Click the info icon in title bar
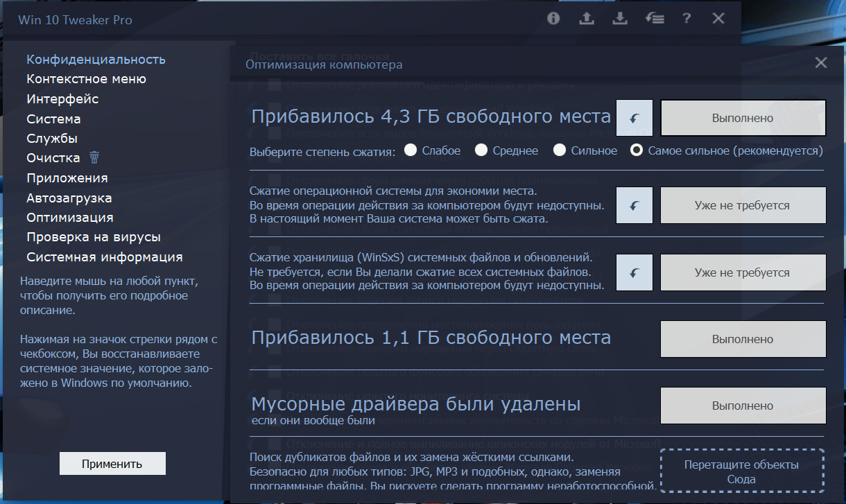This screenshot has width=846, height=504. [x=553, y=19]
